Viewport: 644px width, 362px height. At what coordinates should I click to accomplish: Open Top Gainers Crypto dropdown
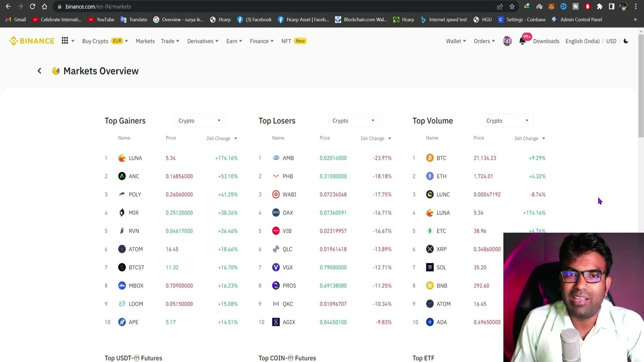(x=199, y=121)
